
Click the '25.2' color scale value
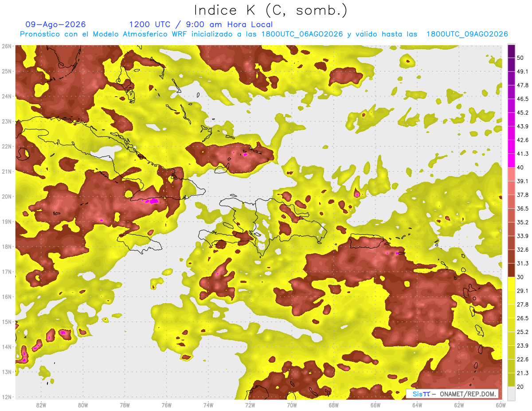522,332
